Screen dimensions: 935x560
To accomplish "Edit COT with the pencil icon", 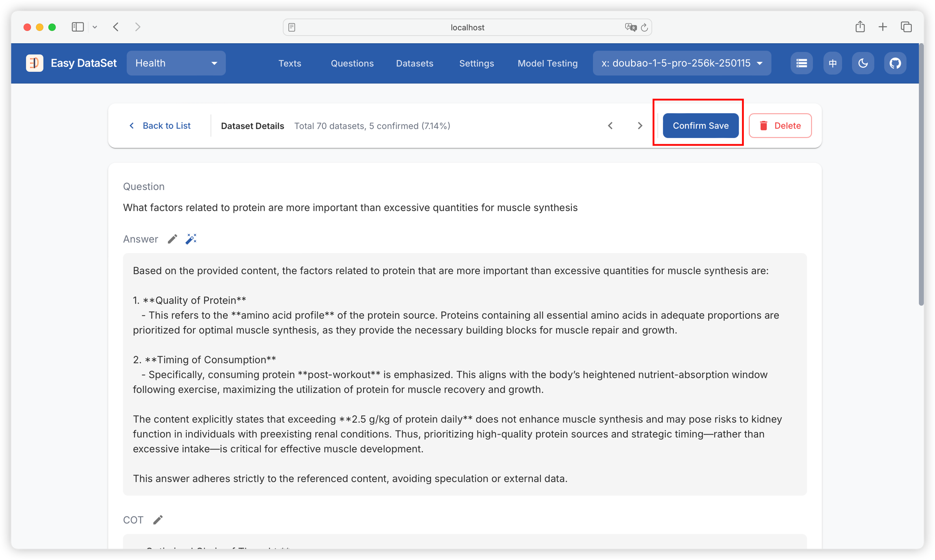I will (x=158, y=520).
